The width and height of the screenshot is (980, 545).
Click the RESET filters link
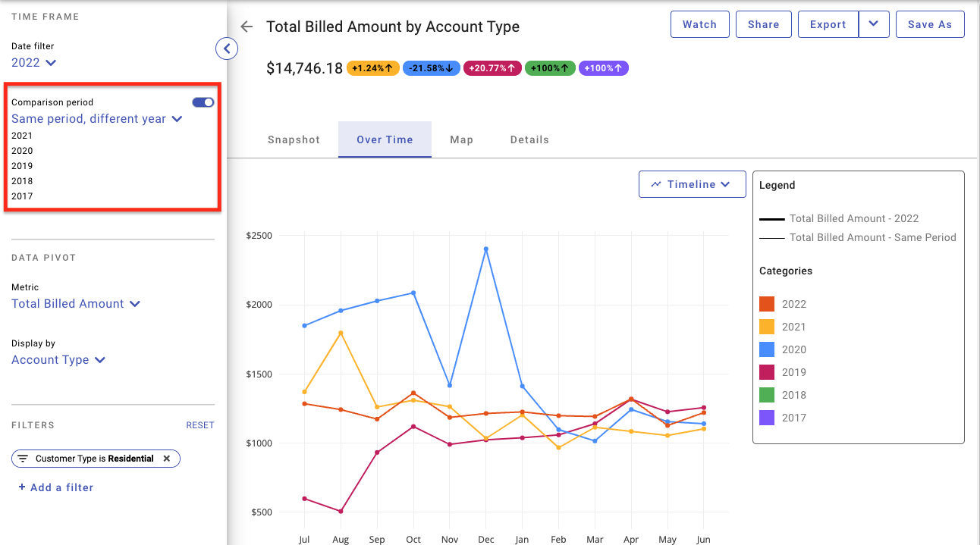pyautogui.click(x=200, y=425)
